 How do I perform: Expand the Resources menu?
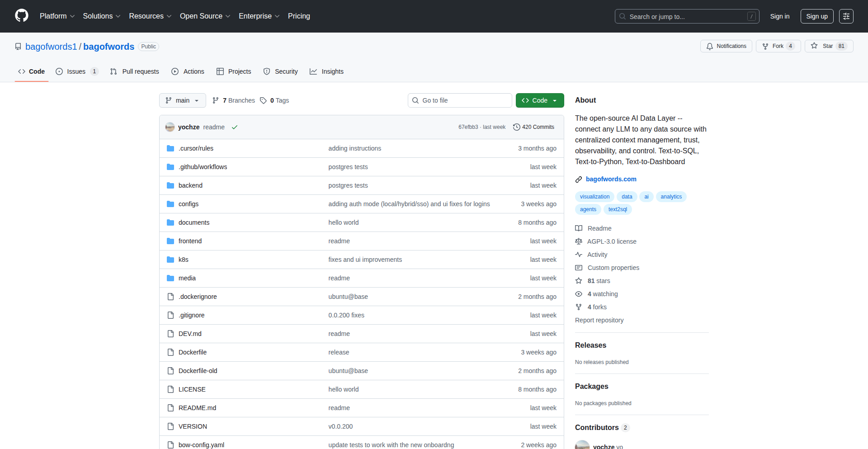click(150, 16)
